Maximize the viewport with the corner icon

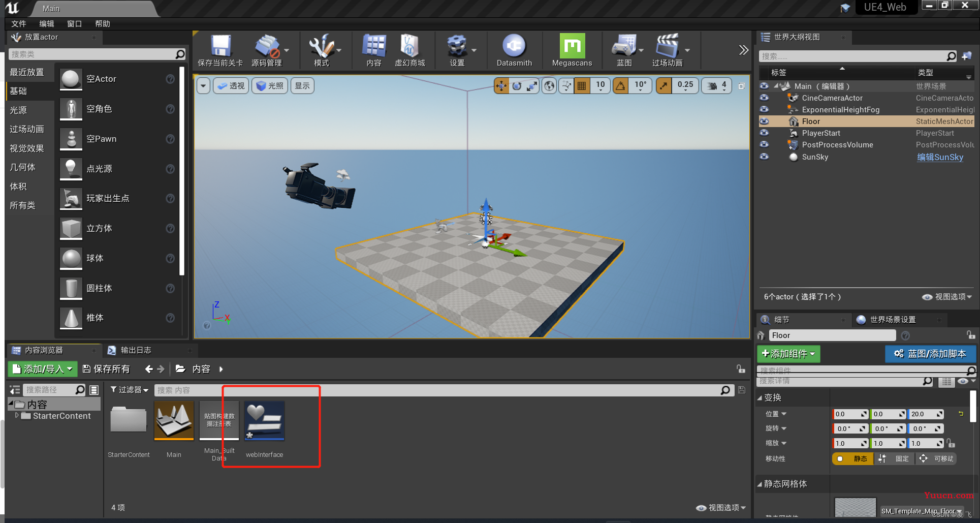point(741,86)
